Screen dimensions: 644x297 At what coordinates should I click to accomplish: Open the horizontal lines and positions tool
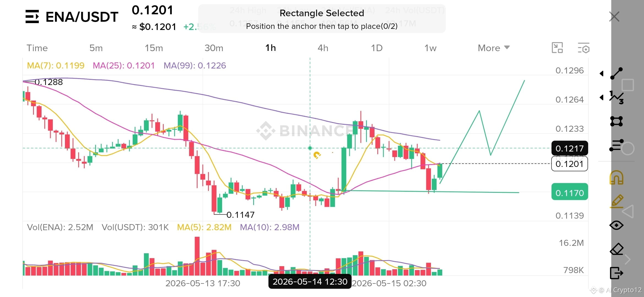coord(616,145)
